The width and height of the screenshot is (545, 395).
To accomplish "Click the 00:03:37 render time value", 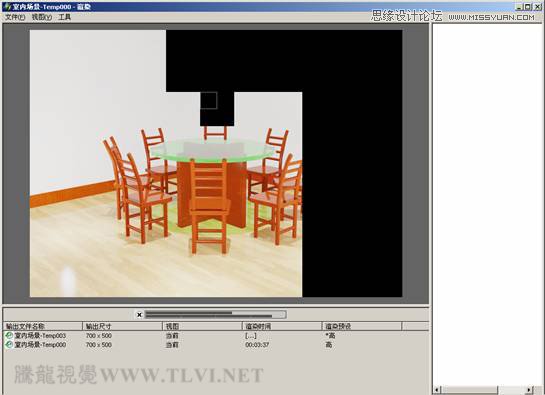I will pos(257,345).
